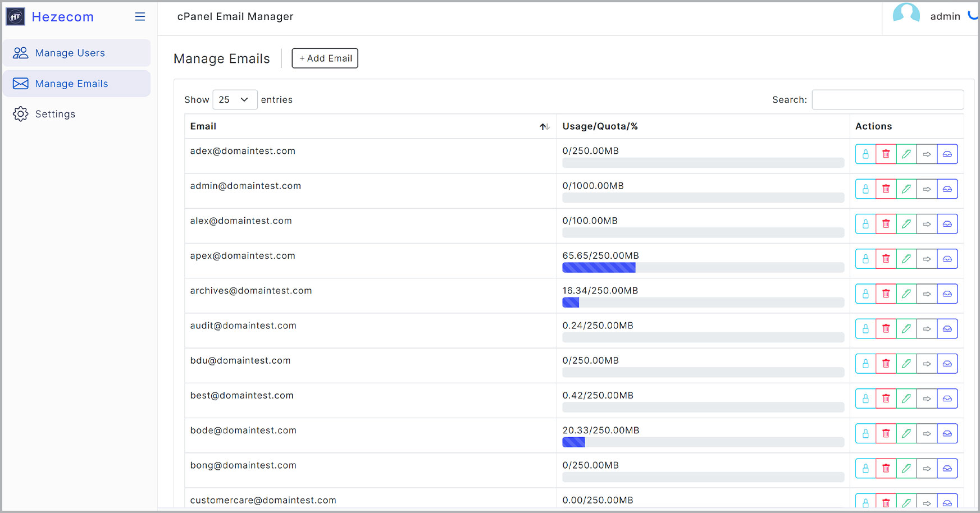
Task: Click the lock icon in admin@domaintest.com row
Action: pyautogui.click(x=865, y=189)
